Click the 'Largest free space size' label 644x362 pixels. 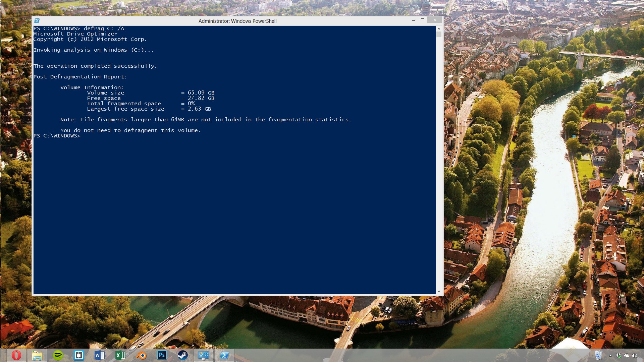point(126,109)
